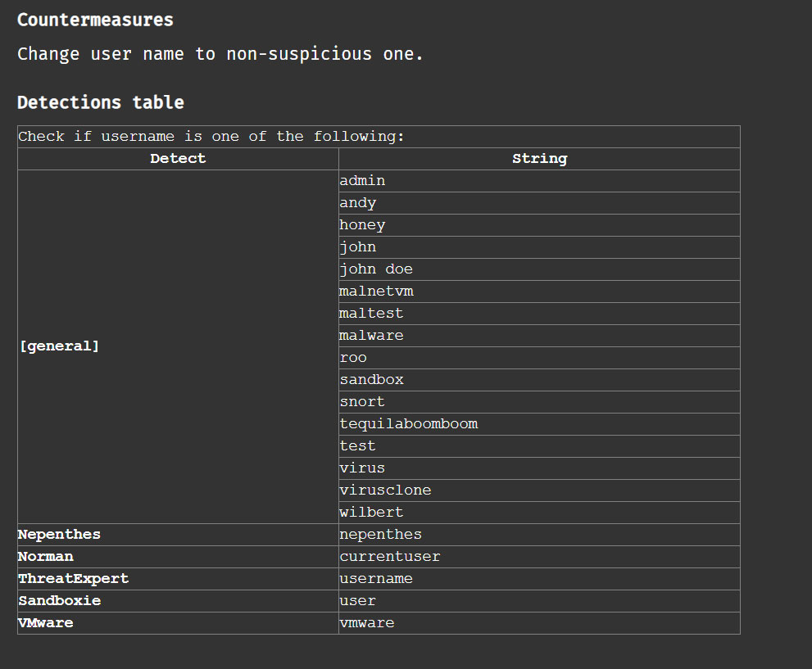Click the [general] detect cell
This screenshot has width=812, height=669.
pos(178,346)
